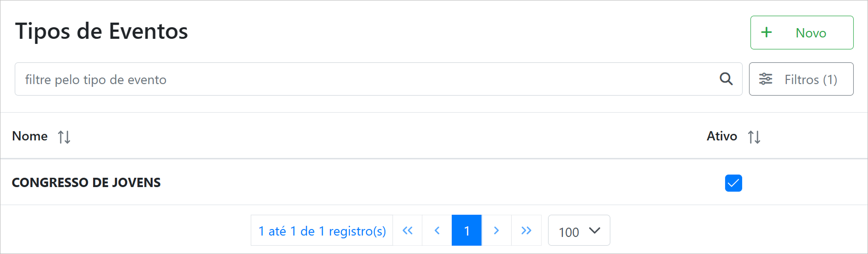
Task: Select page 1 in pagination
Action: point(466,230)
